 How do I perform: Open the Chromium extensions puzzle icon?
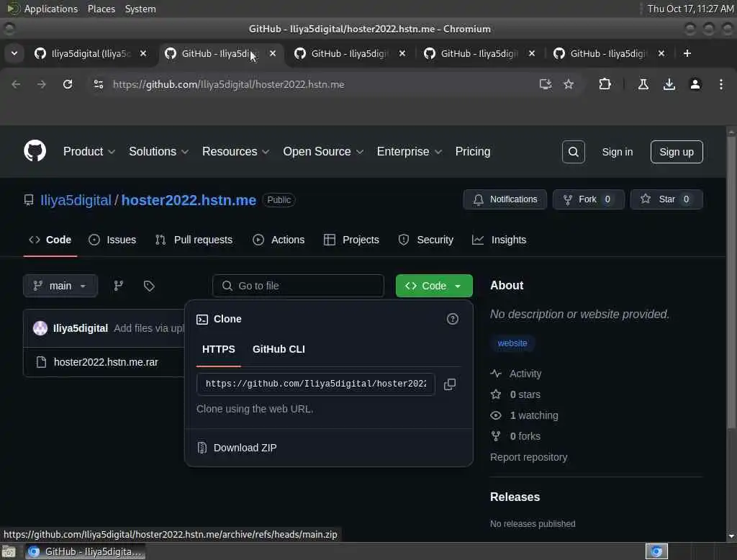tap(605, 84)
